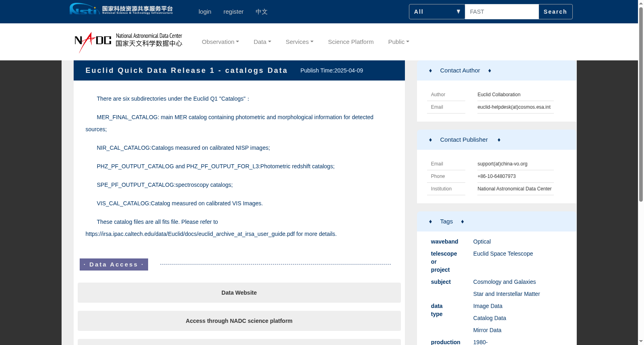Switch language to 中文

pos(262,12)
